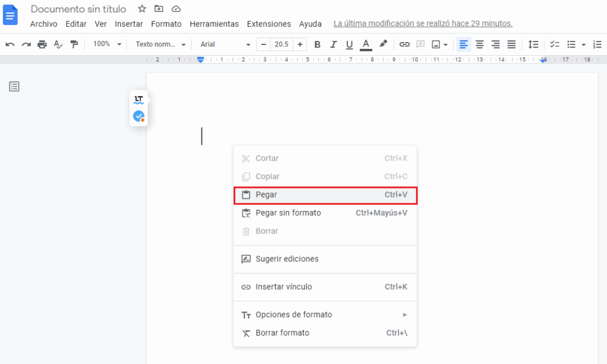Open the text color picker
The height and width of the screenshot is (364, 607).
click(366, 44)
